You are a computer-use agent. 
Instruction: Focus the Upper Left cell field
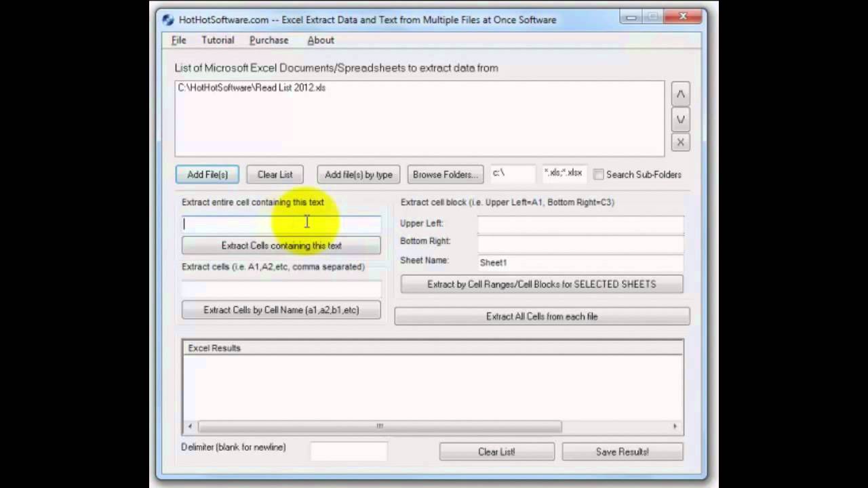[x=580, y=224]
